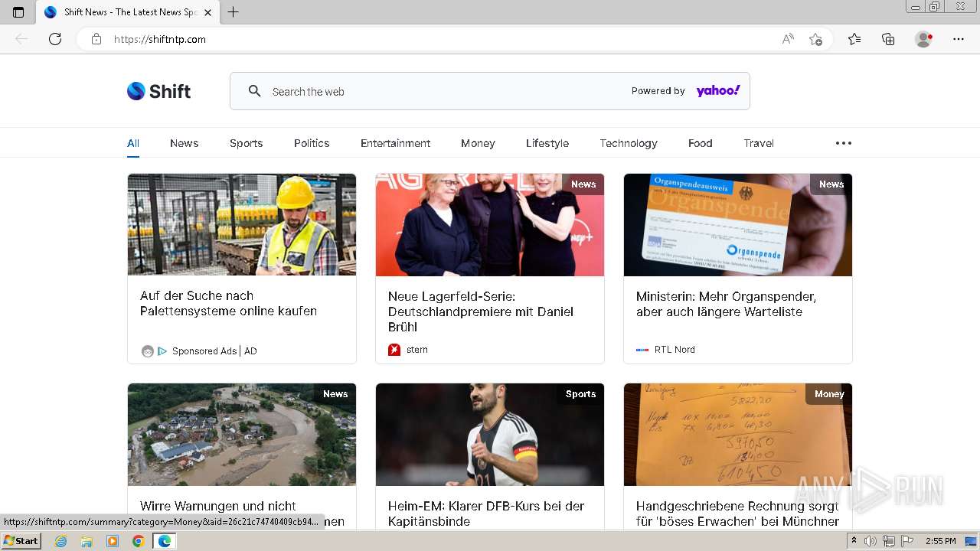Click the RTL Nord source logo
980x551 pixels.
[642, 350]
